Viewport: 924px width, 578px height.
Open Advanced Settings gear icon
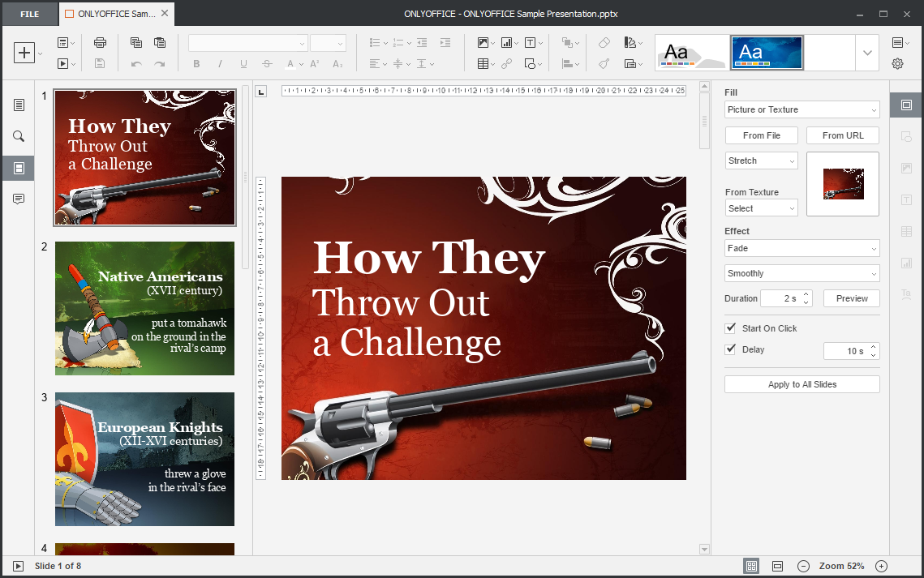pos(897,64)
